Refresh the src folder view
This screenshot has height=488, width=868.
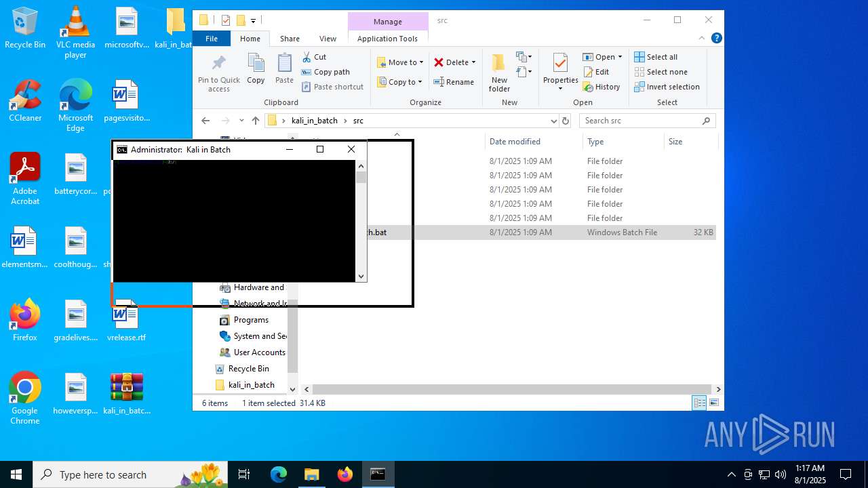566,121
